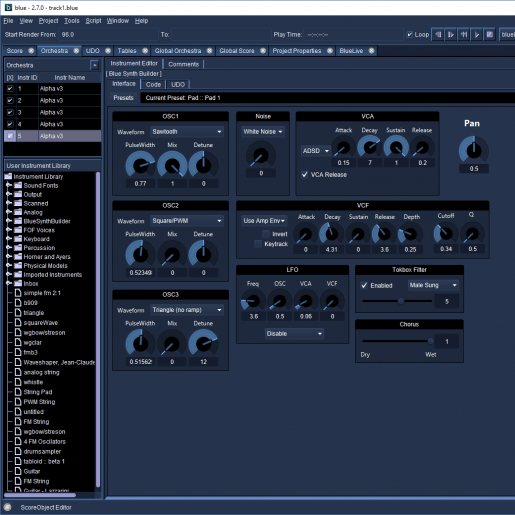Image resolution: width=515 pixels, height=515 pixels.
Task: Close the Global Score tab with its X
Action: (263, 51)
